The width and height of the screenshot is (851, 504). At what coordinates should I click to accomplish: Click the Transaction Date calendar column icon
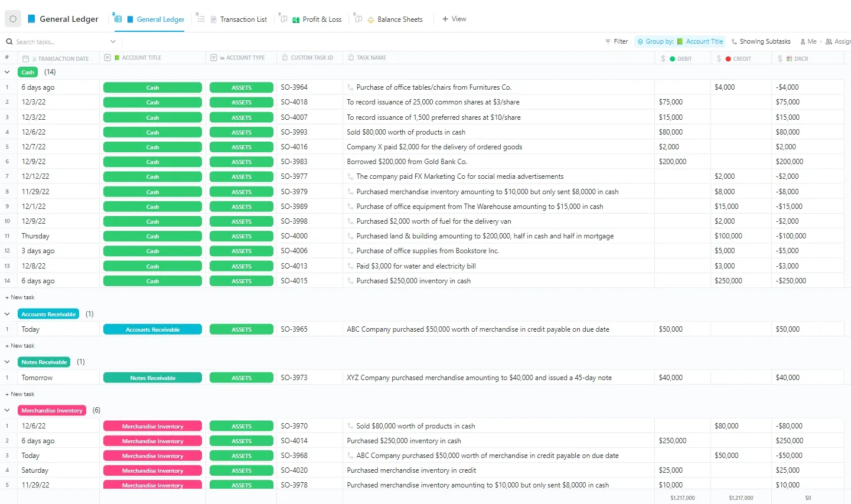(25, 58)
